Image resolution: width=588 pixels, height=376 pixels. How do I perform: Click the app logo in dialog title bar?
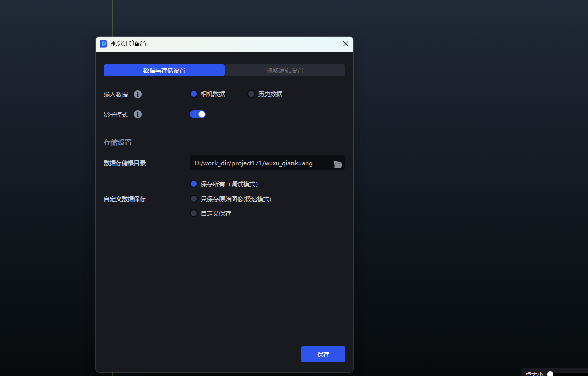(x=104, y=44)
